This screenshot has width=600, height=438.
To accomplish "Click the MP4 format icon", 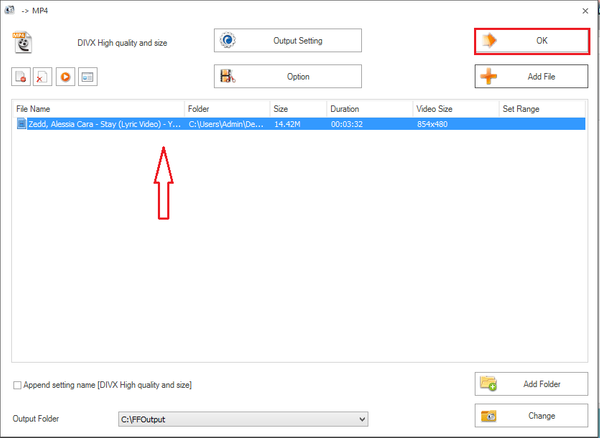I will [x=21, y=42].
